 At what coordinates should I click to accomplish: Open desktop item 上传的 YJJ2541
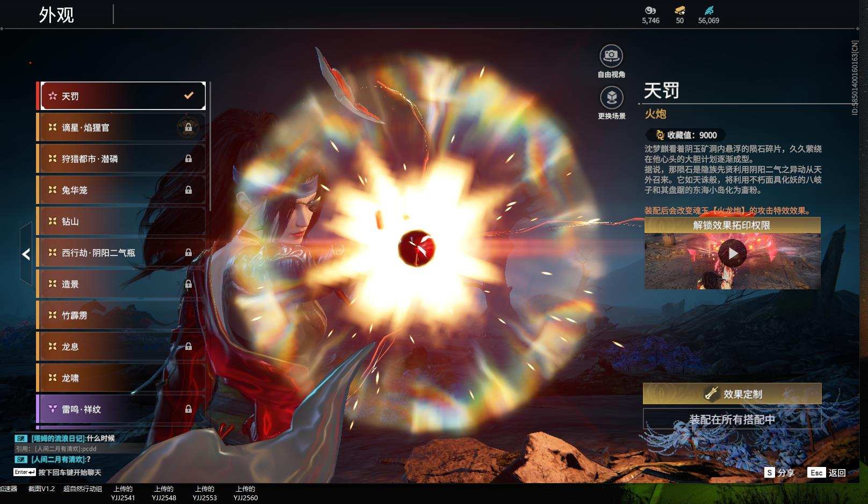coord(123,493)
